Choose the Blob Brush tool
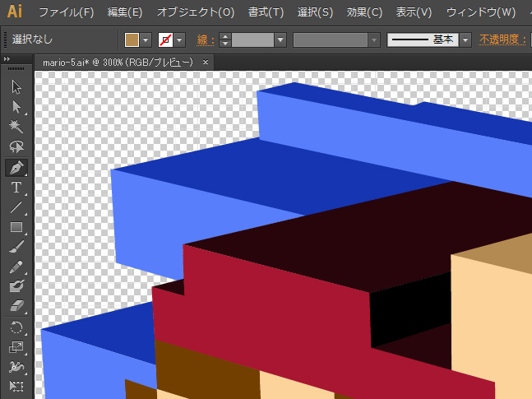 pyautogui.click(x=16, y=286)
